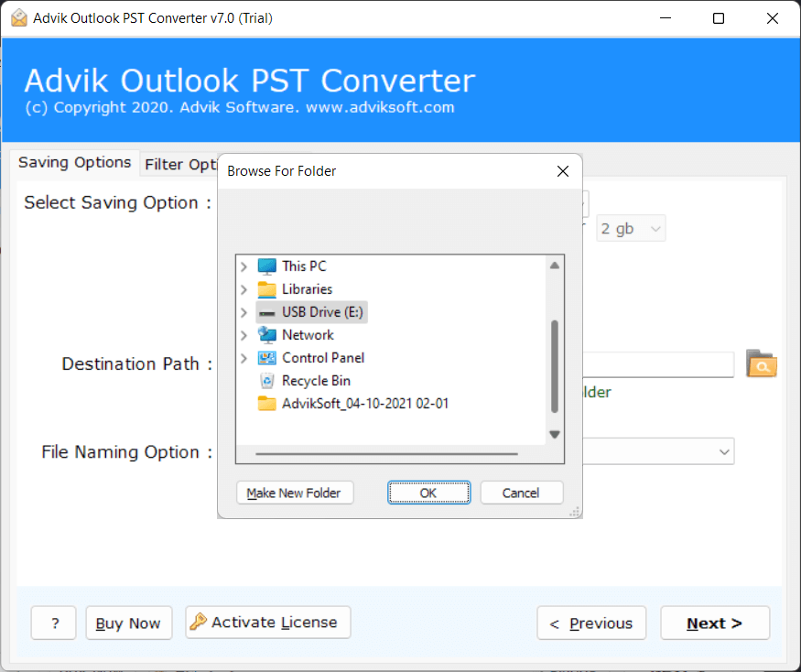This screenshot has height=672, width=801.
Task: Switch to the Filter Options tab
Action: 179,165
